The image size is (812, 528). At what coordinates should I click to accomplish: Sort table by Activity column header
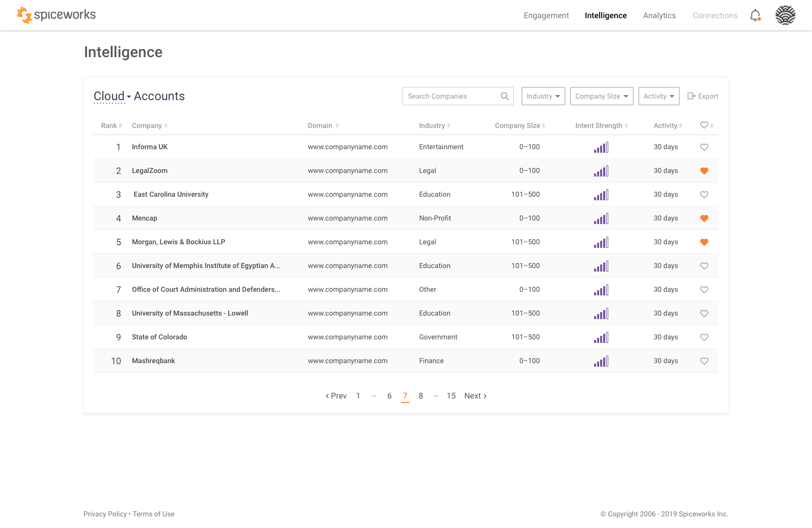[668, 125]
